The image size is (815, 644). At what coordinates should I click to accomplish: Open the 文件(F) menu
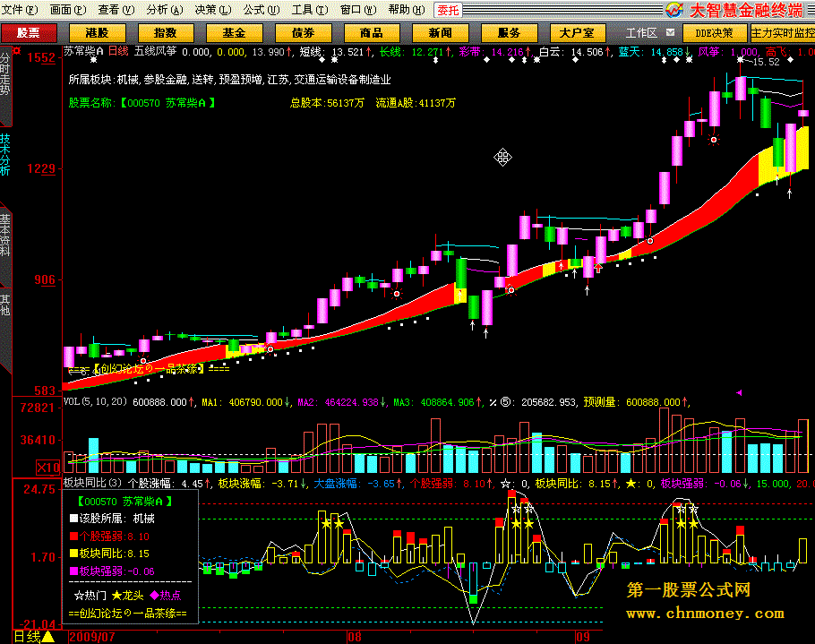coord(21,9)
